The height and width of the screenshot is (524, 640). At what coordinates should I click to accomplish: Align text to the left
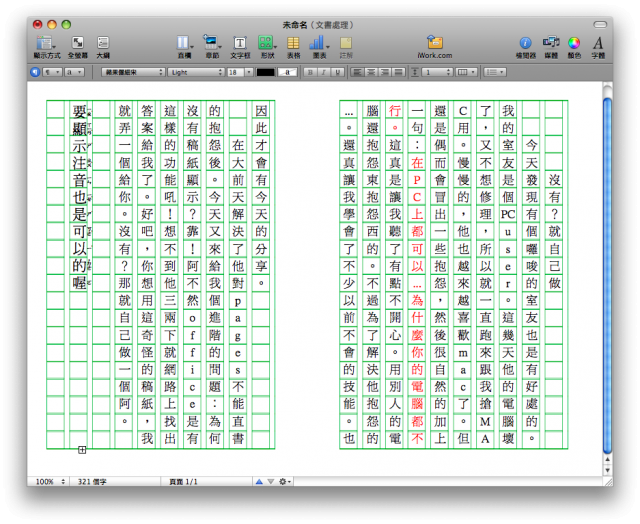point(357,72)
